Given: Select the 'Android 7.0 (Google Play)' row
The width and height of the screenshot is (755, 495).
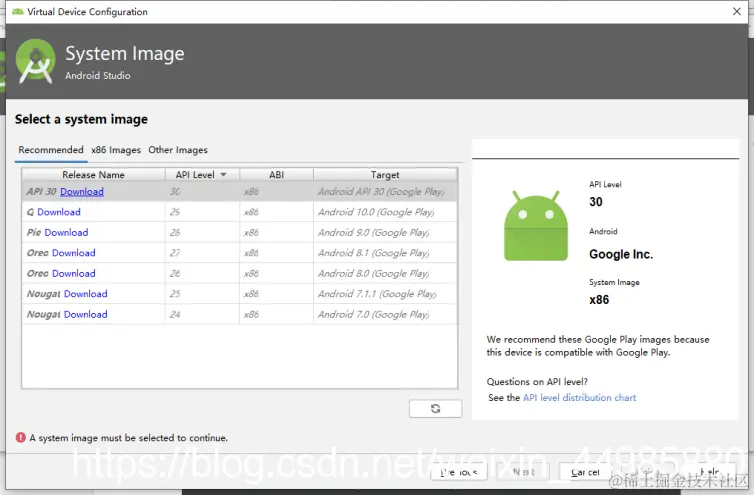Looking at the screenshot, I should click(x=239, y=314).
